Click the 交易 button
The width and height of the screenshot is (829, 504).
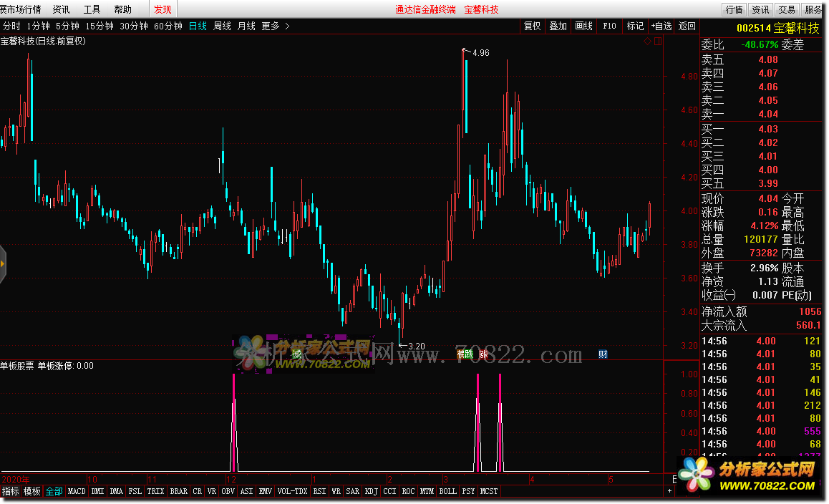pyautogui.click(x=787, y=9)
